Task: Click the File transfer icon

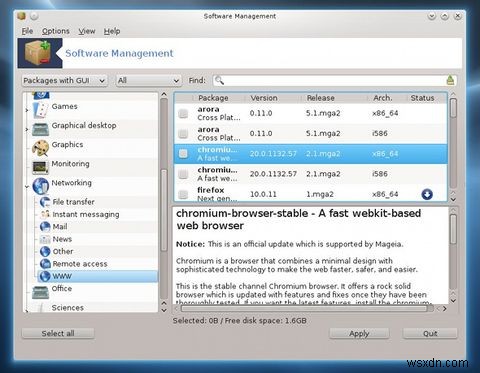Action: click(45, 202)
